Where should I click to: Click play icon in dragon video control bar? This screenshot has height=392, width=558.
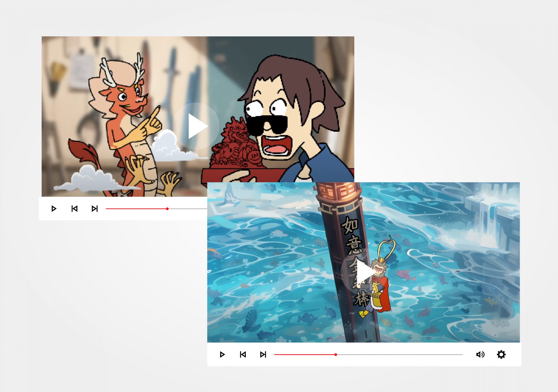click(x=54, y=209)
